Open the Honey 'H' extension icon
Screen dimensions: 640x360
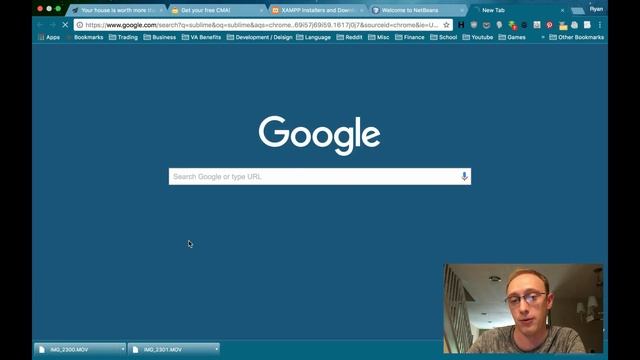[x=461, y=25]
